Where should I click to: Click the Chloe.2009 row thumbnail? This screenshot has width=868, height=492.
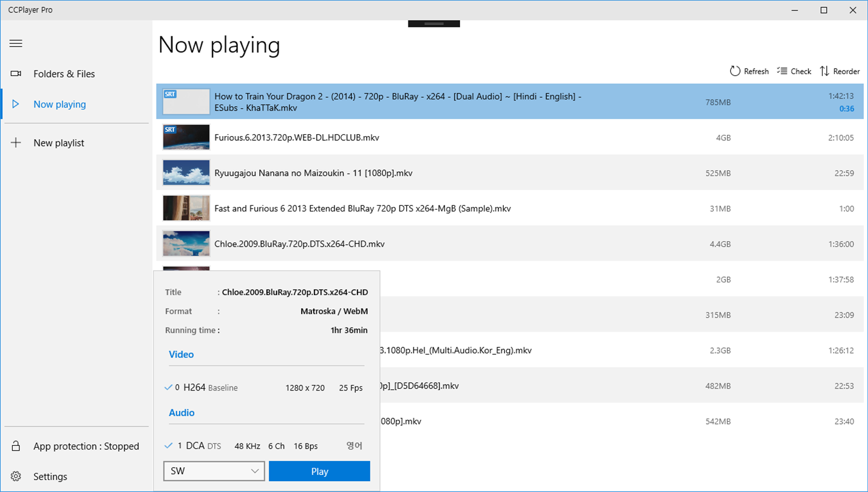coord(186,244)
